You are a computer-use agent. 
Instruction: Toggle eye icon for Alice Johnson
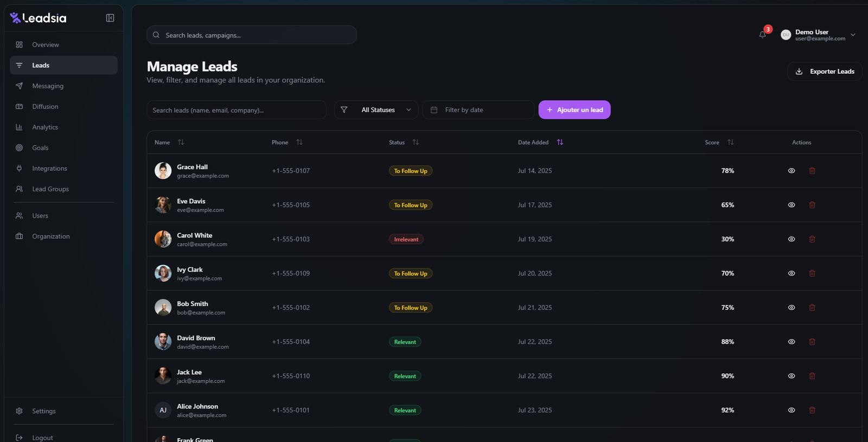[x=792, y=410]
